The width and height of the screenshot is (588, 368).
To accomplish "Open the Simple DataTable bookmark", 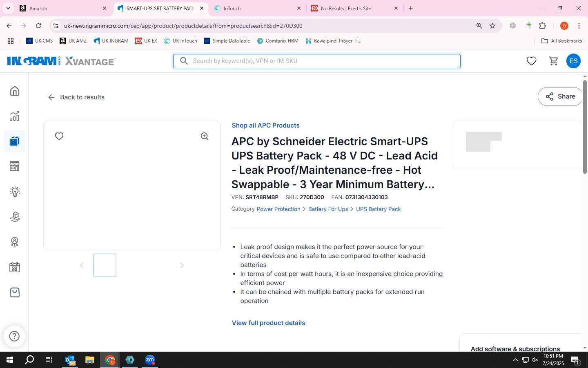I will tap(227, 41).
